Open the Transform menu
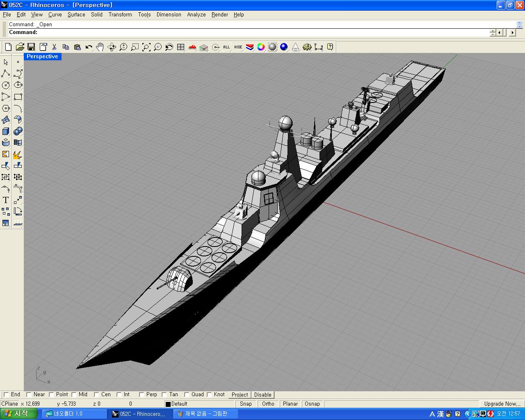Viewport: 525px width, 420px height. [120, 14]
